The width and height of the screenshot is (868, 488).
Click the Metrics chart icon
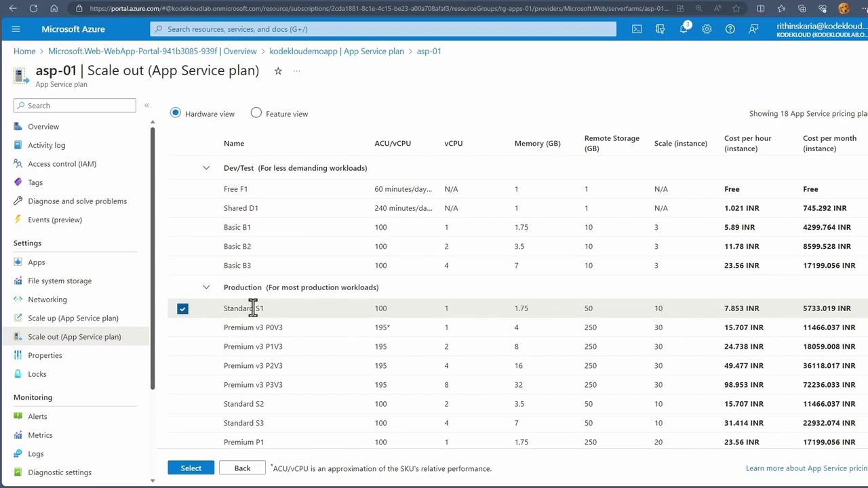click(x=18, y=435)
